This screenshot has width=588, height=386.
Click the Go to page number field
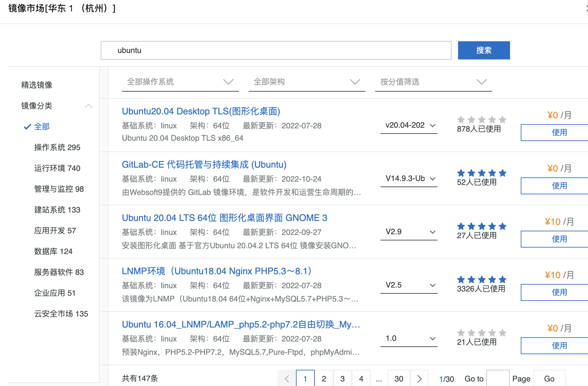point(497,379)
